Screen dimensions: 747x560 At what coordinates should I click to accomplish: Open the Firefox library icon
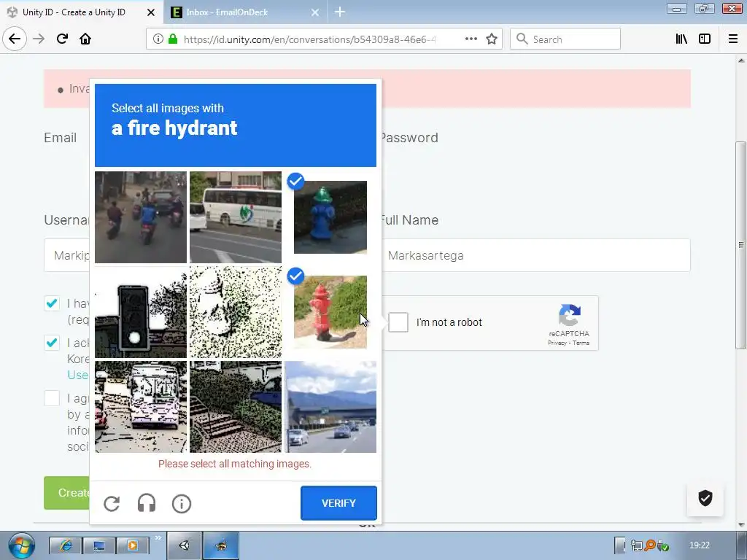click(x=681, y=39)
